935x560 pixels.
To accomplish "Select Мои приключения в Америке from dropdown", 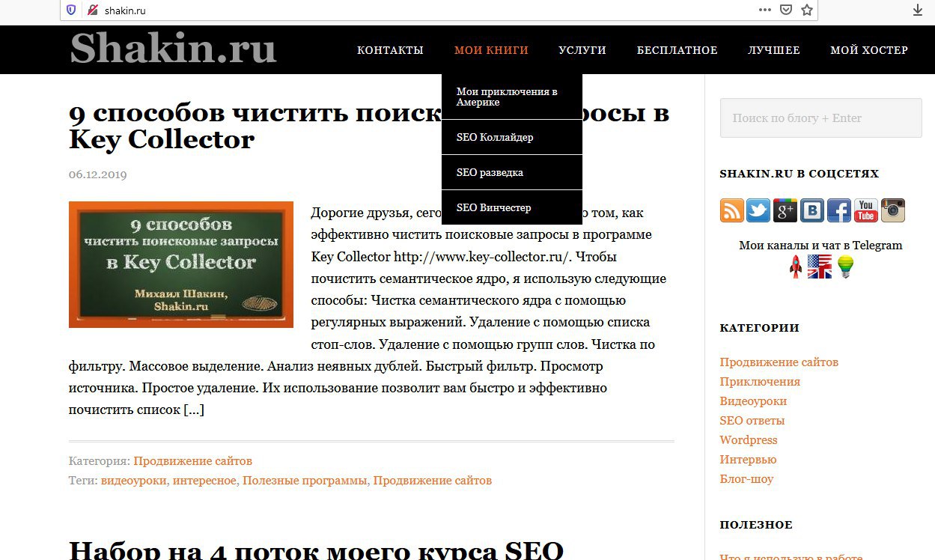I will (512, 97).
